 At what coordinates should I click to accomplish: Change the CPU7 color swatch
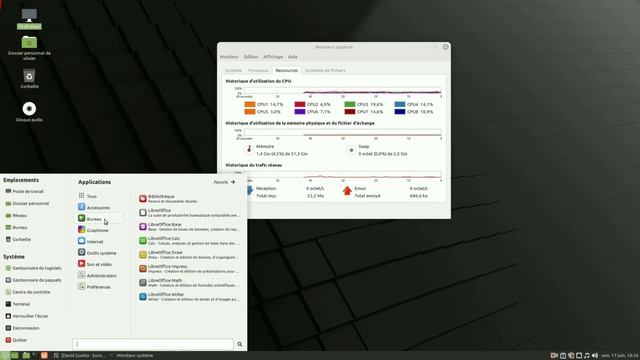[x=350, y=111]
